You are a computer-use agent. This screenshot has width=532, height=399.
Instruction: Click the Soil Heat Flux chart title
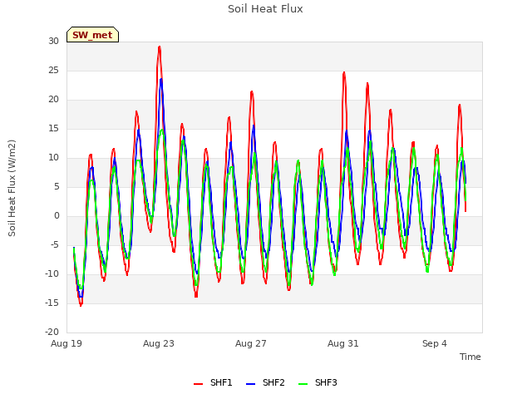265,9
